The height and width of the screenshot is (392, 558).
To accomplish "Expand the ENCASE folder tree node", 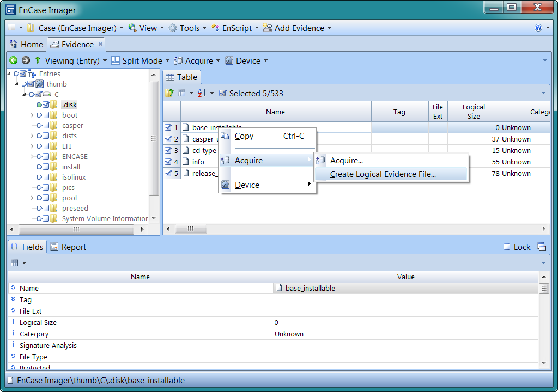I will tap(32, 156).
